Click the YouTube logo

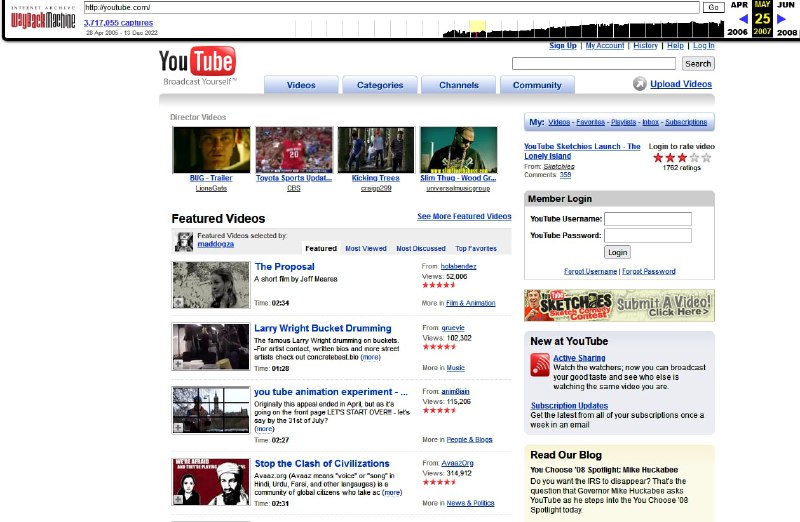pos(198,62)
